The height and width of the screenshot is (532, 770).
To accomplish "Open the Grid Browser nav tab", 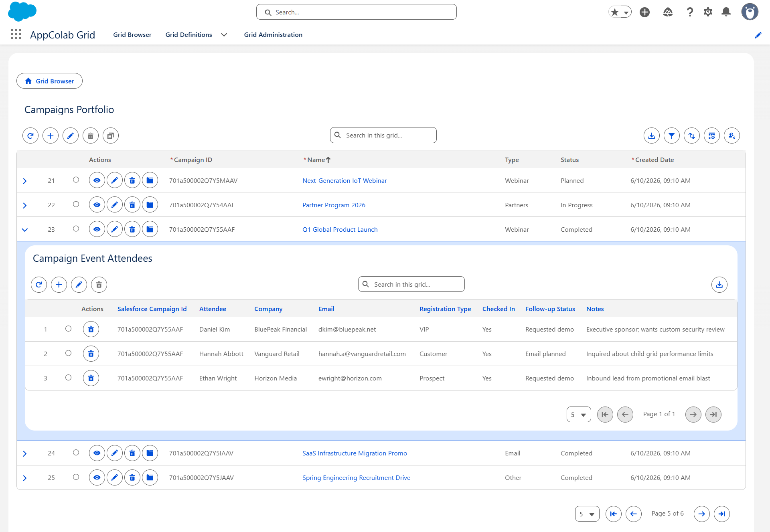I will coord(132,35).
